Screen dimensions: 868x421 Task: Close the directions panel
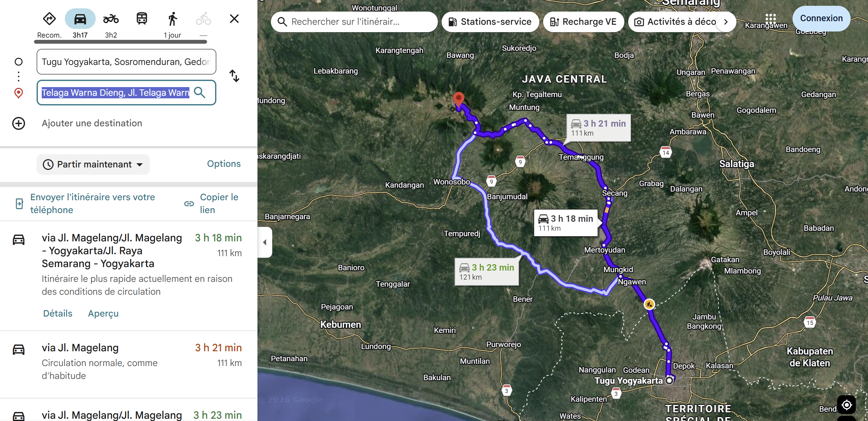tap(234, 19)
